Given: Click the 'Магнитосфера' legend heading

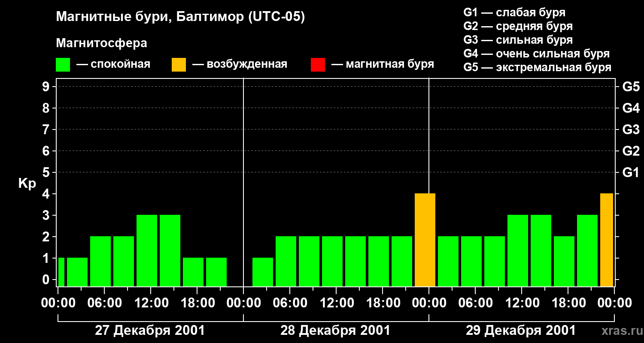Looking at the screenshot, I should point(101,43).
